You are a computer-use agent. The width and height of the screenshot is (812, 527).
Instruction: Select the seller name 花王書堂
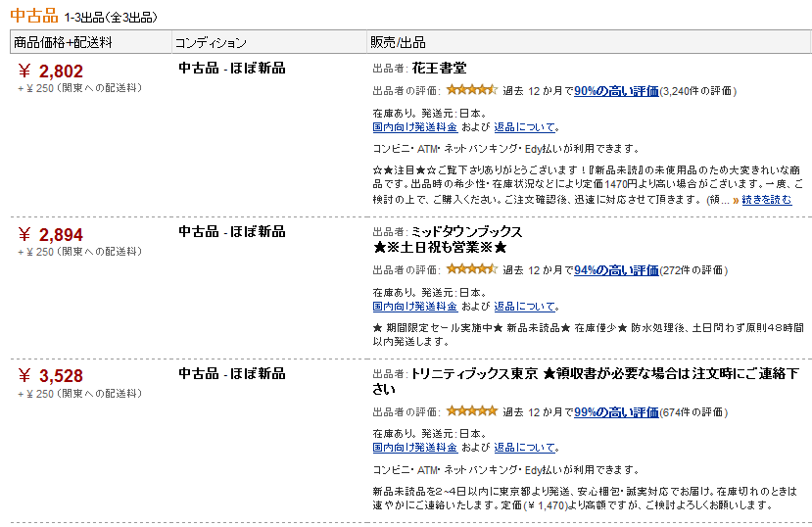(439, 68)
